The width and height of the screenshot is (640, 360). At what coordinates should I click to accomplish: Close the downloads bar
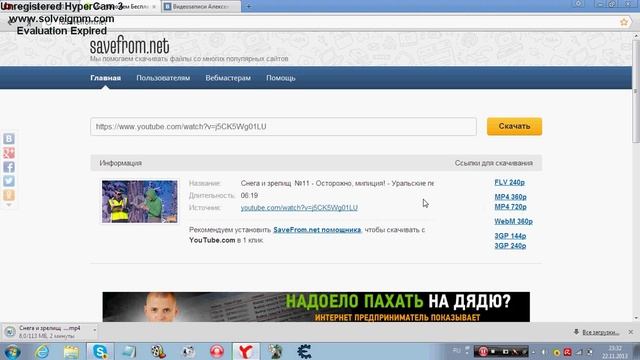coord(631,332)
